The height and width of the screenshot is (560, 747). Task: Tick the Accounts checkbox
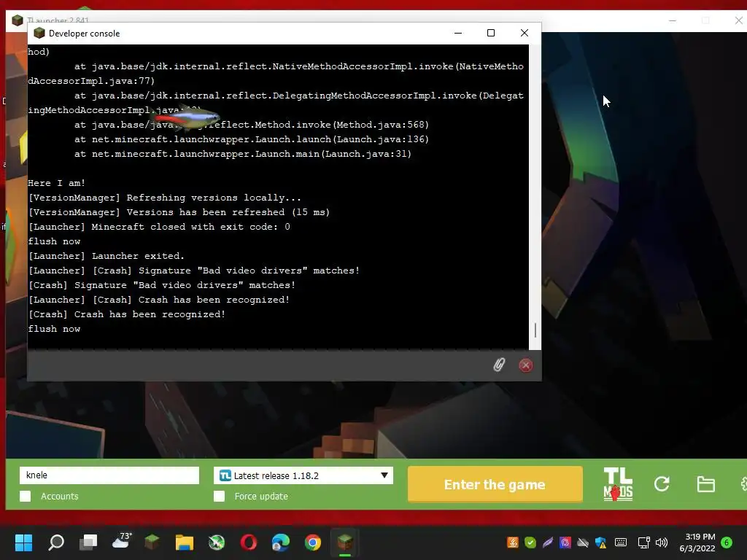click(26, 496)
